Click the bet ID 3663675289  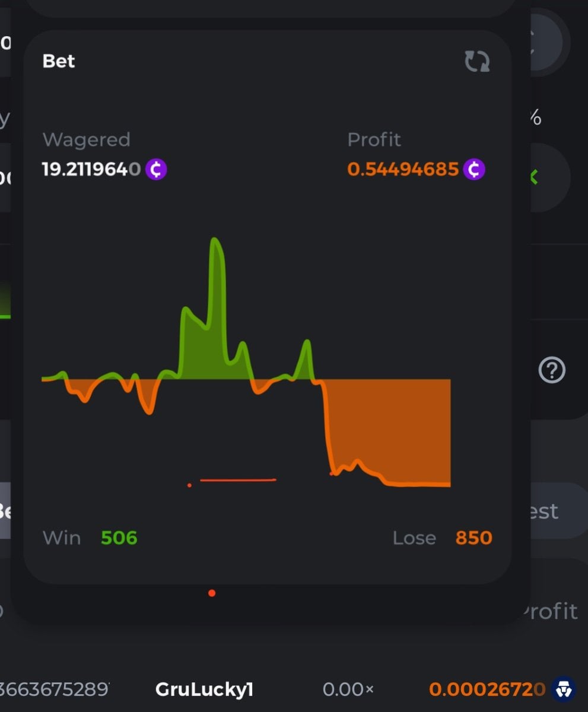click(x=55, y=689)
